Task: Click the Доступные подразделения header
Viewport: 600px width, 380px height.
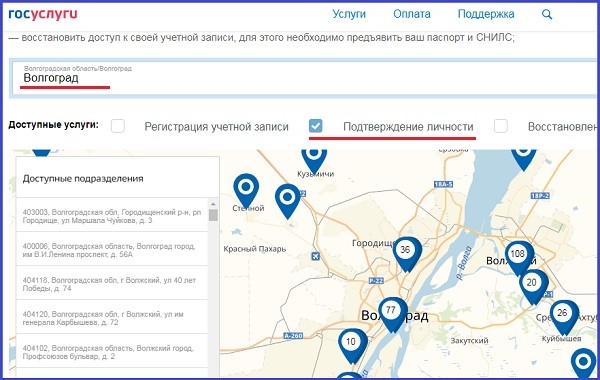Action: pos(83,178)
